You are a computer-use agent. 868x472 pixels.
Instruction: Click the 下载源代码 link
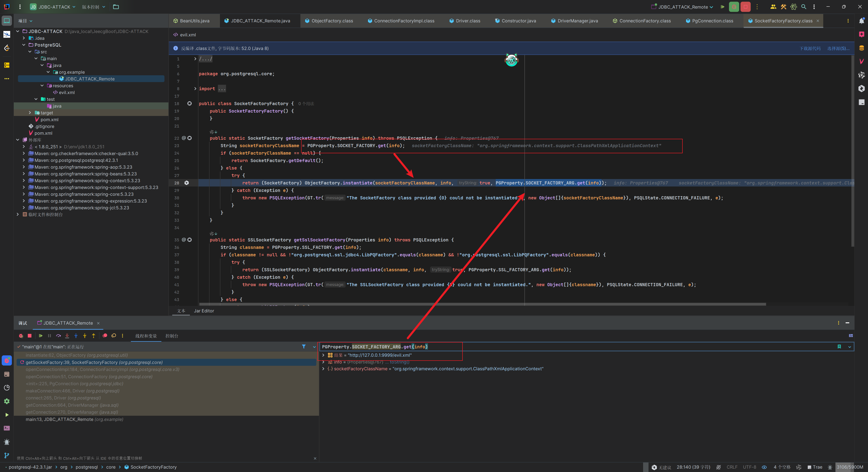coord(810,49)
